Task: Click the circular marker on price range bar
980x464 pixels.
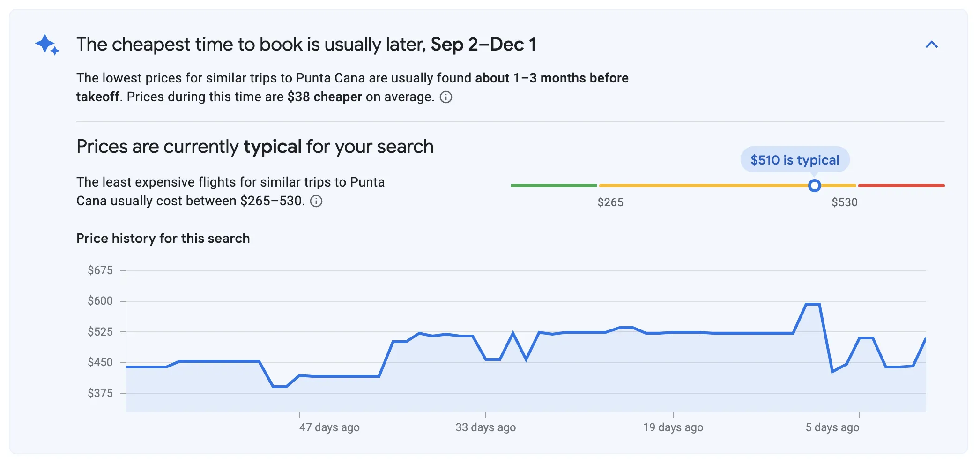Action: pyautogui.click(x=815, y=186)
